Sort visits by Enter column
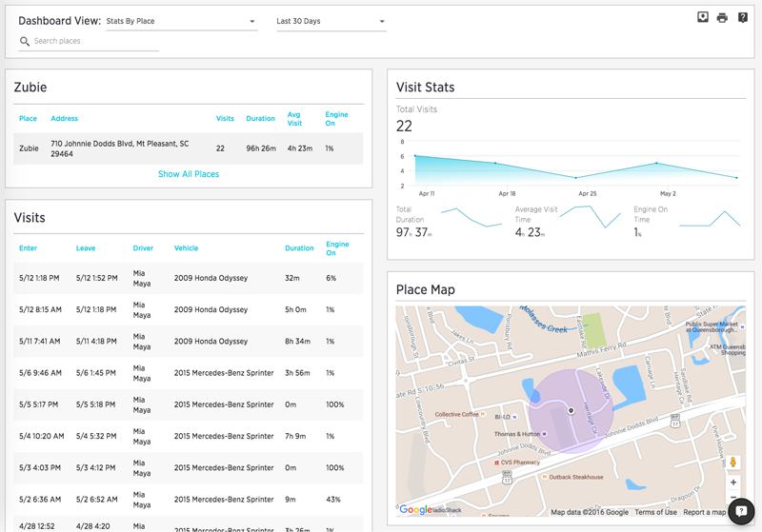This screenshot has width=762, height=532. pos(28,248)
